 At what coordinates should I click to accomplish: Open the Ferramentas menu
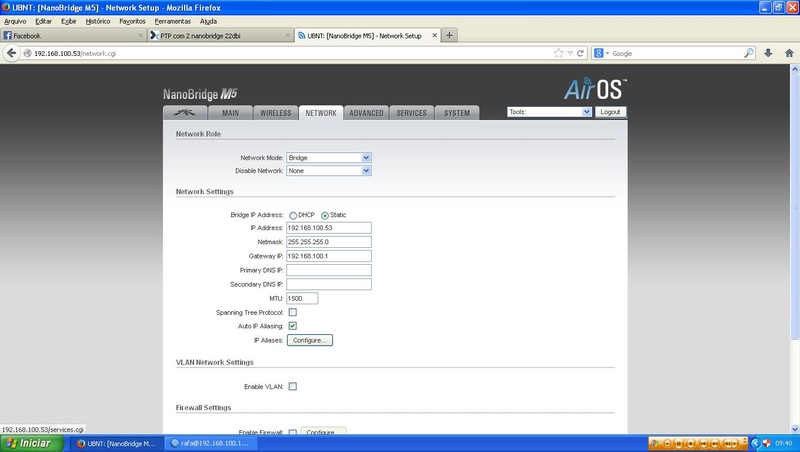[172, 21]
